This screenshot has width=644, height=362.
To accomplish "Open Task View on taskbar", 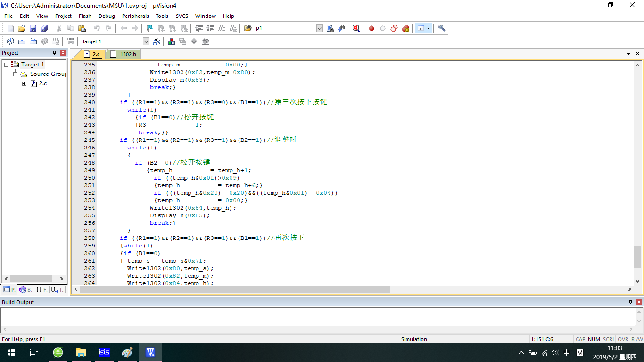I will 34,353.
